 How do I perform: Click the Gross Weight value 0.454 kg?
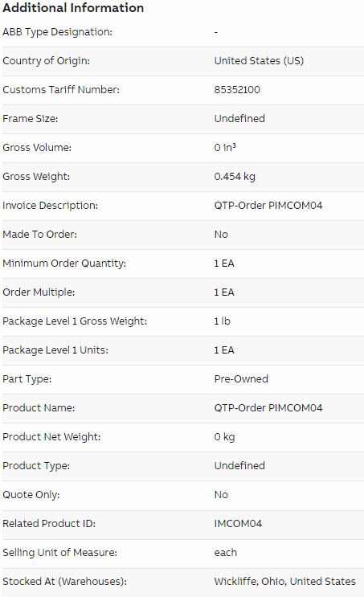coord(235,177)
